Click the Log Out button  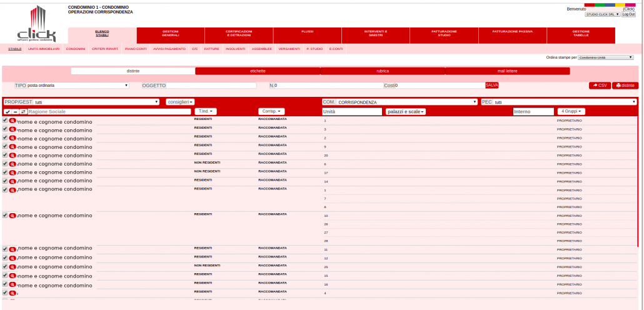[x=628, y=14]
